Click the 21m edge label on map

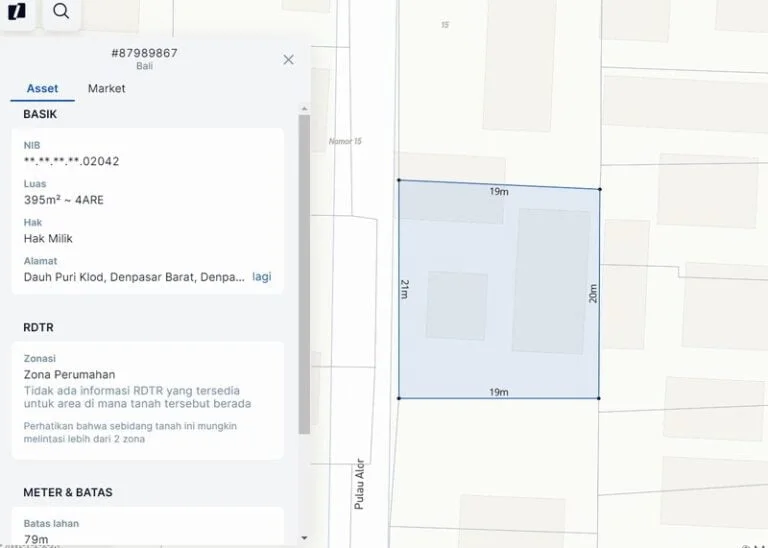[405, 289]
